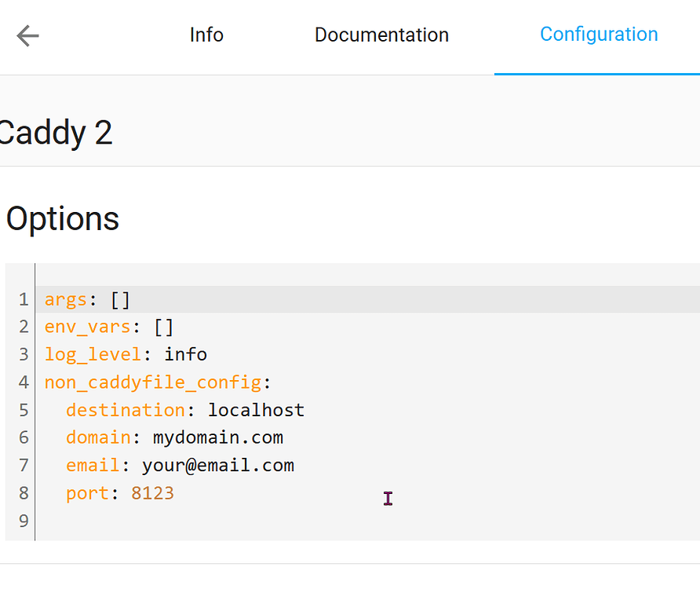Click the non_caddyfile_config key

153,382
